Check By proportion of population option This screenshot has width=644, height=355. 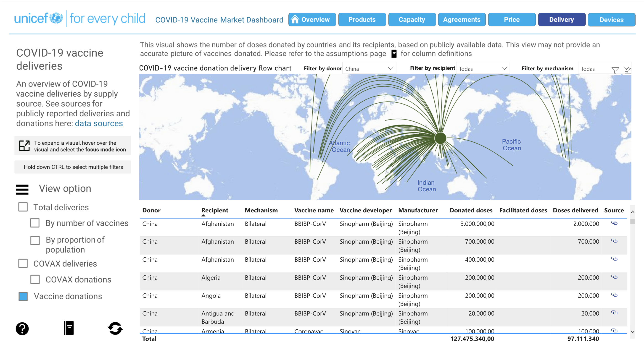tap(35, 240)
